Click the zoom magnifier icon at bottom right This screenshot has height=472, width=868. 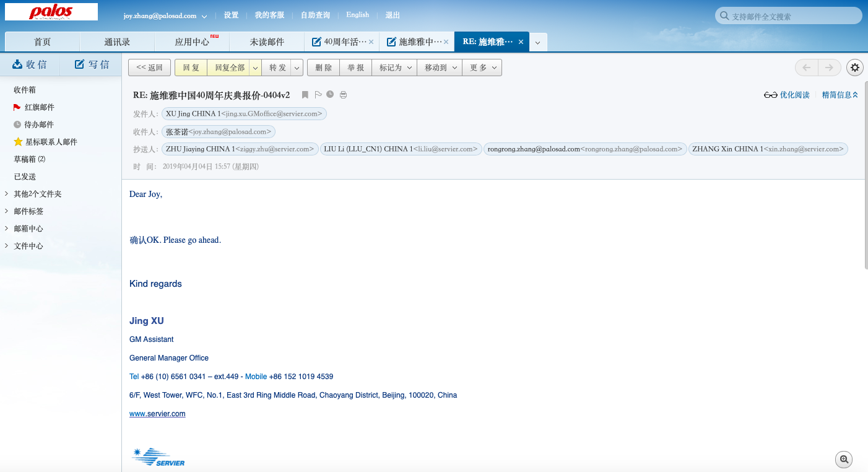pyautogui.click(x=843, y=460)
